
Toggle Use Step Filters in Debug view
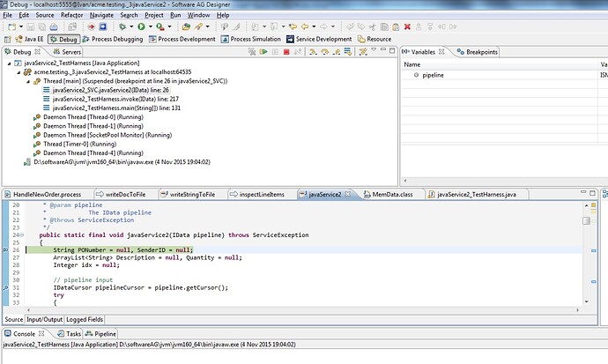tap(363, 51)
